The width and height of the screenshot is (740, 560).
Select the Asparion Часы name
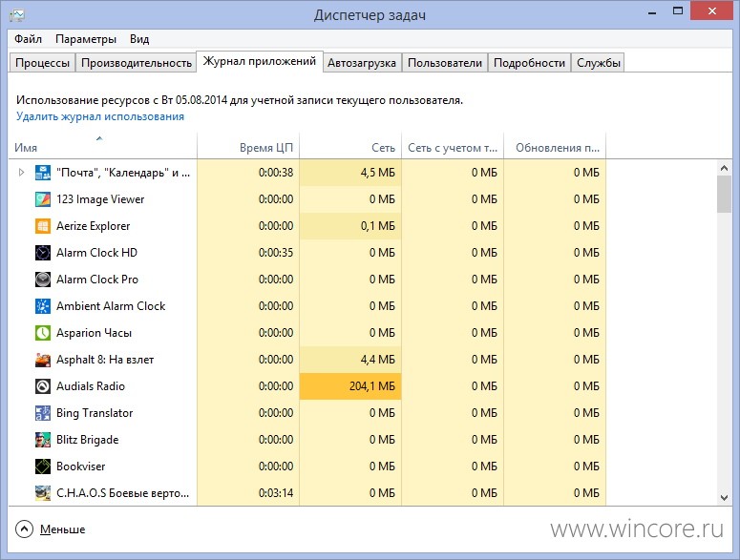pyautogui.click(x=94, y=333)
